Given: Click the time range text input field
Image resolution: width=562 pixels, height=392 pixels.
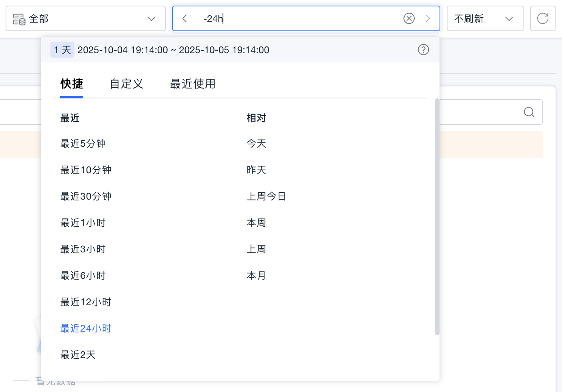Looking at the screenshot, I should pyautogui.click(x=300, y=18).
